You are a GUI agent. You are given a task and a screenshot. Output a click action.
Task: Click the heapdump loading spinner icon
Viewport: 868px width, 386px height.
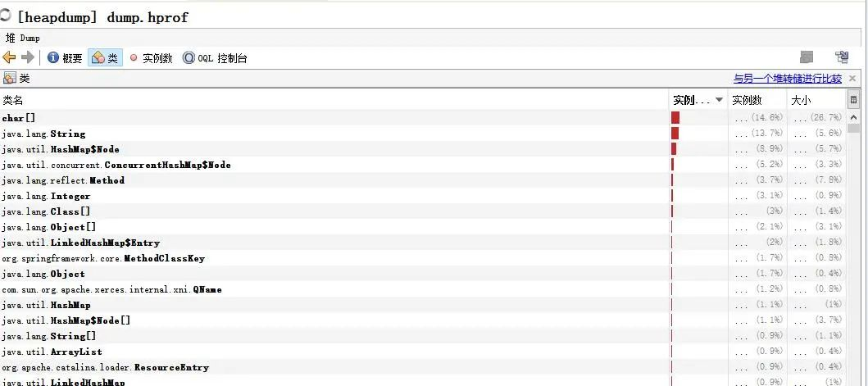click(5, 15)
